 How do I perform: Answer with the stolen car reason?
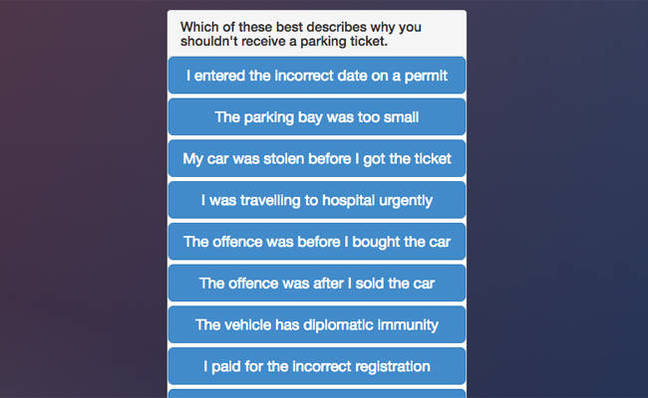pyautogui.click(x=317, y=159)
